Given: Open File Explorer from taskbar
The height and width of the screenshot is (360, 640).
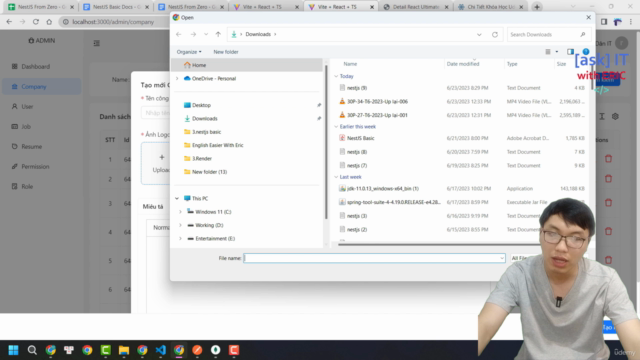Looking at the screenshot, I should (124, 350).
